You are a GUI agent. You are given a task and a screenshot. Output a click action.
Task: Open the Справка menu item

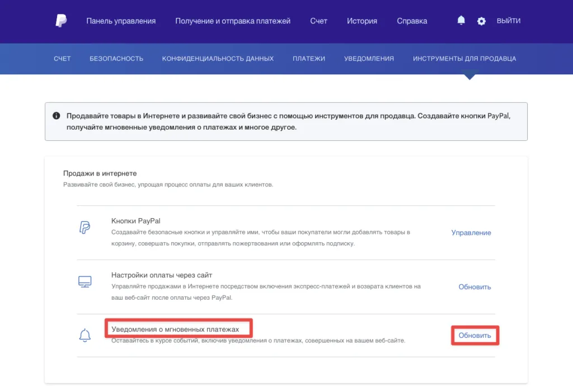tap(412, 21)
